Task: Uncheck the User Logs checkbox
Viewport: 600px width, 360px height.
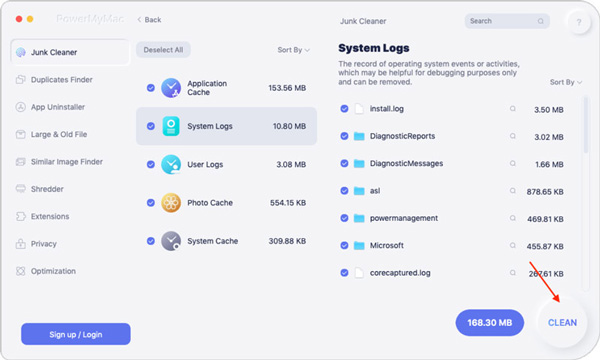Action: point(151,165)
